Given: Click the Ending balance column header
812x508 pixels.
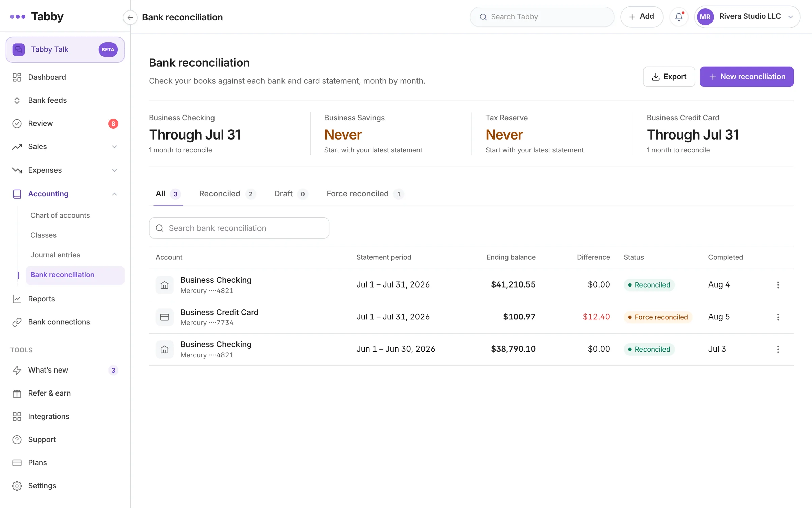Looking at the screenshot, I should click(x=511, y=257).
